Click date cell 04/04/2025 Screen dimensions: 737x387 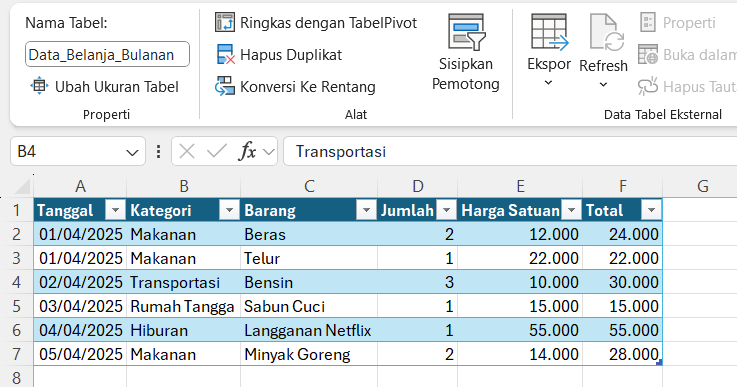coord(80,330)
